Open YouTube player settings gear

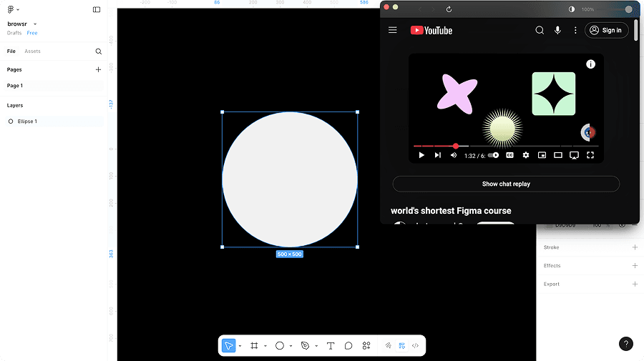[x=526, y=155]
